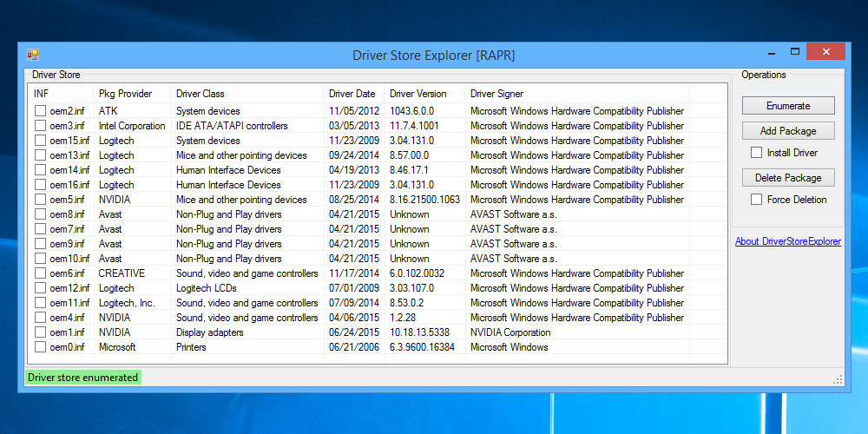Check the oem8.inf Avast driver box
This screenshot has width=868, height=434.
click(x=41, y=214)
